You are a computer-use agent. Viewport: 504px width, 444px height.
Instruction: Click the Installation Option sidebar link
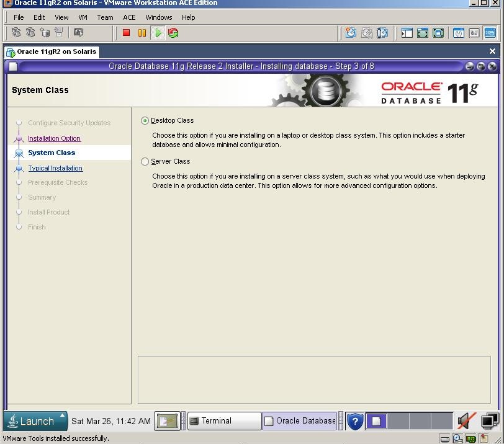tap(55, 138)
